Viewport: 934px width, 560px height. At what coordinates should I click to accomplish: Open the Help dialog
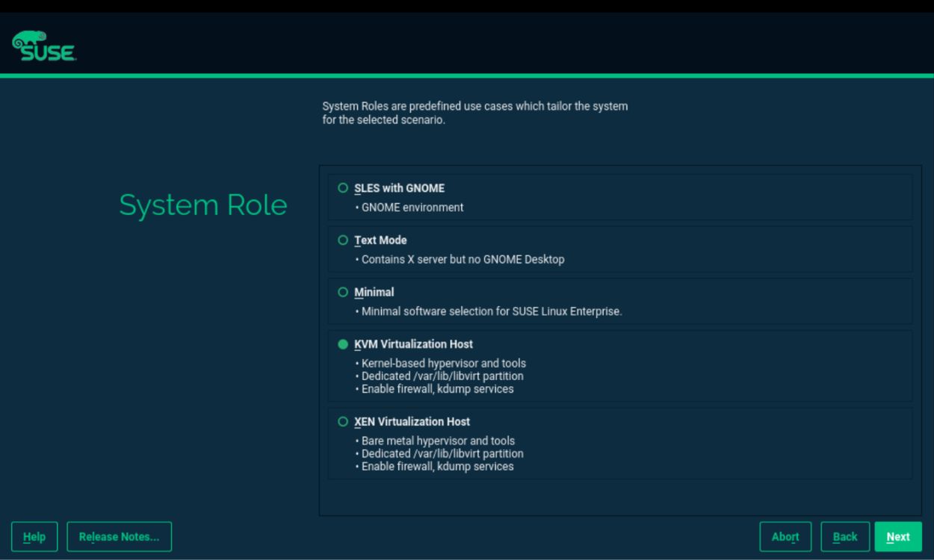pyautogui.click(x=34, y=536)
